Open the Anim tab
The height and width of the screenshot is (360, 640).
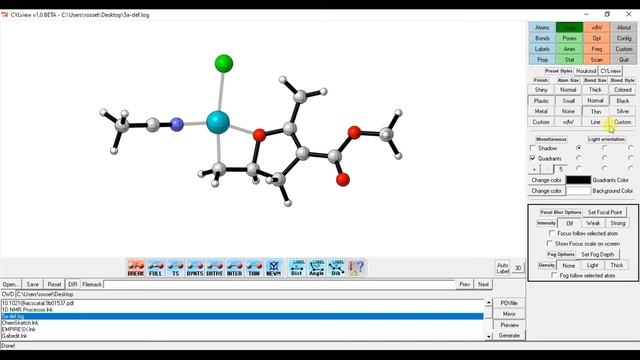(x=569, y=49)
